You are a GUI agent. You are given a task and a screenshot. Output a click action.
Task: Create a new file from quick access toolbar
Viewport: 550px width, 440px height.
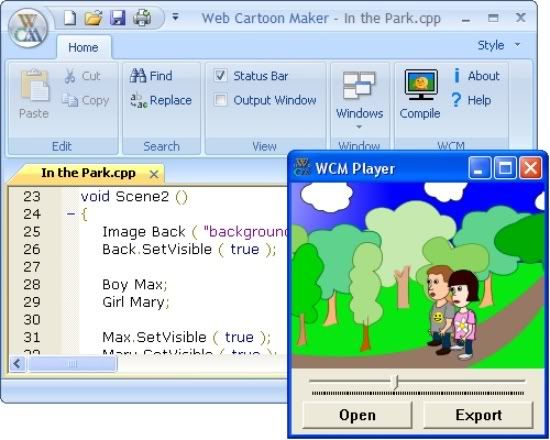[70, 18]
